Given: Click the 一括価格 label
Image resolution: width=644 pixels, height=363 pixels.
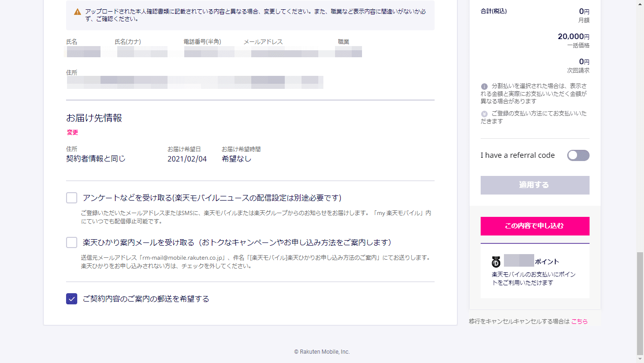Looking at the screenshot, I should pyautogui.click(x=578, y=46).
